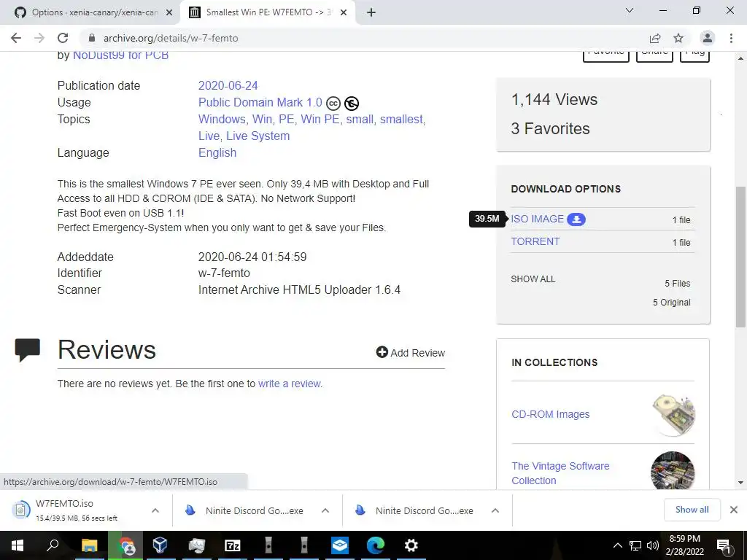View site info via the padlock icon

coord(93,38)
